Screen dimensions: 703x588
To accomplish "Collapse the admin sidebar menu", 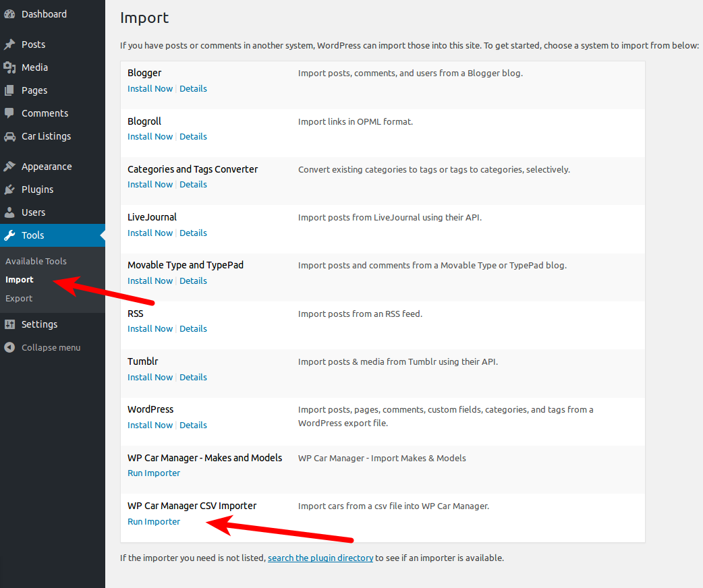I will [x=51, y=348].
